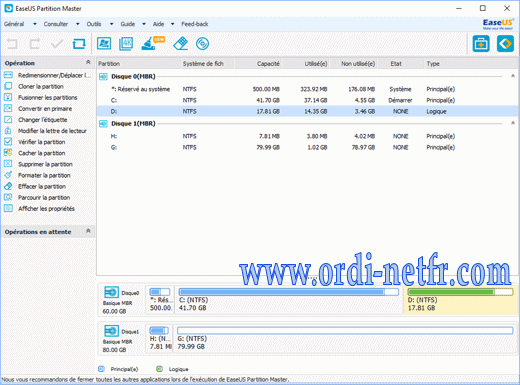
Task: Click the Apply checkmark toolbar icon
Action: [57, 44]
